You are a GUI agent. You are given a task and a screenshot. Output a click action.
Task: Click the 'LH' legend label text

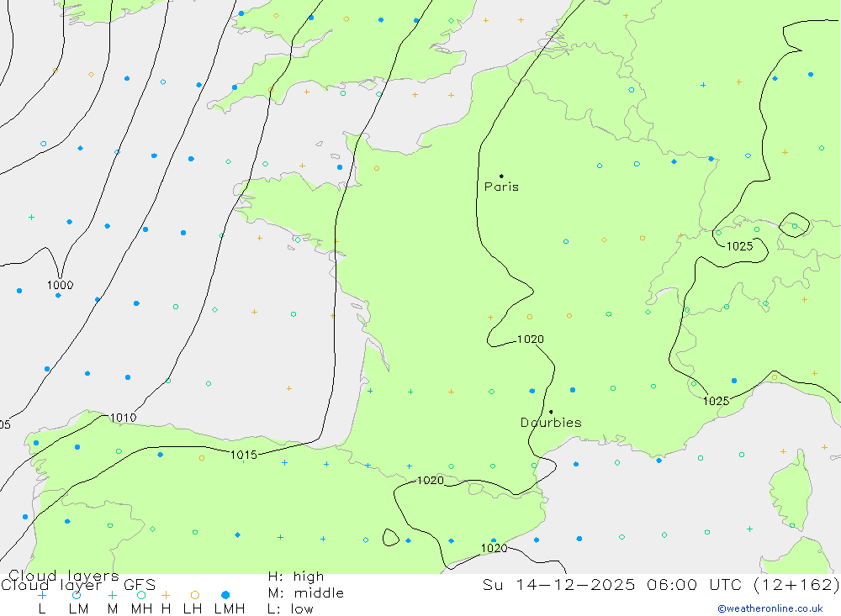(x=193, y=609)
